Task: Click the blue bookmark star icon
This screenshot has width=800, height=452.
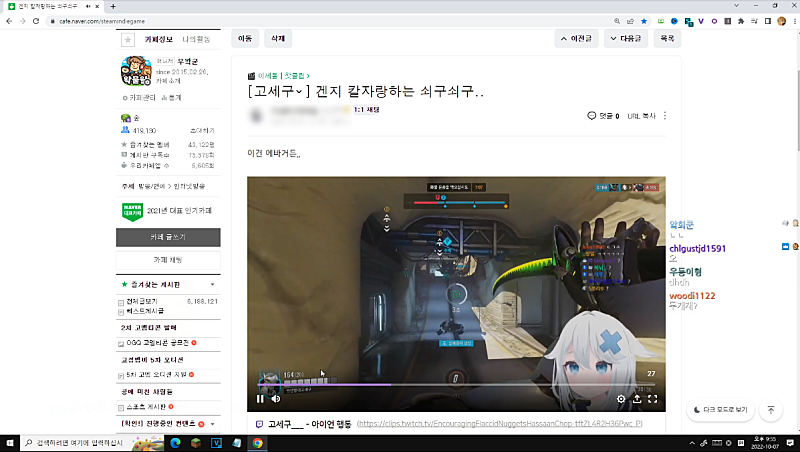Action: coord(644,21)
